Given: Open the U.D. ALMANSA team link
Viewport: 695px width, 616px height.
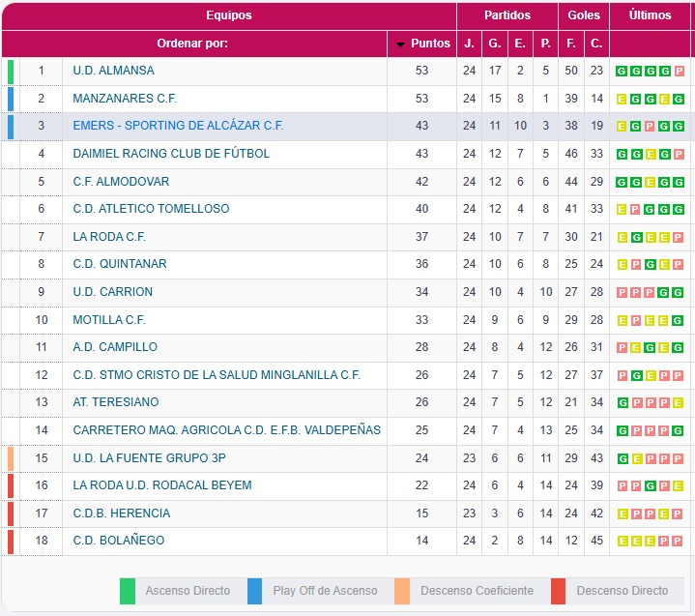Looking at the screenshot, I should click(x=113, y=71).
